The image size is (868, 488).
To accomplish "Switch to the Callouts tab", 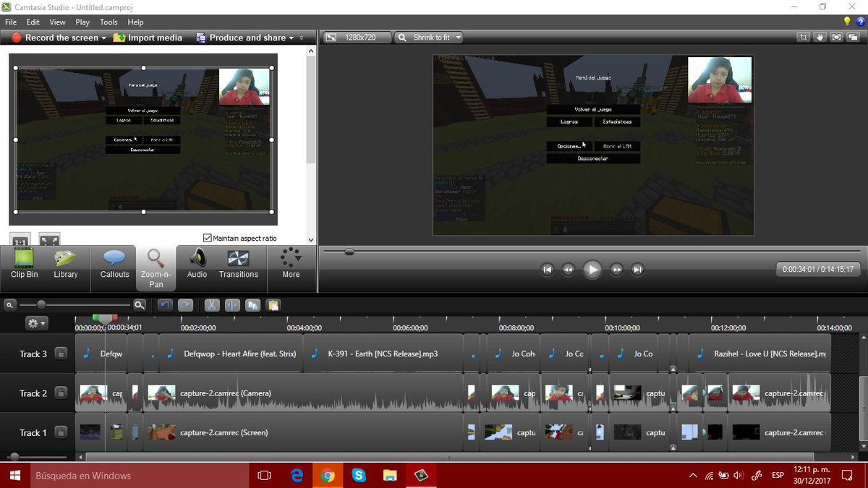I will pyautogui.click(x=114, y=265).
